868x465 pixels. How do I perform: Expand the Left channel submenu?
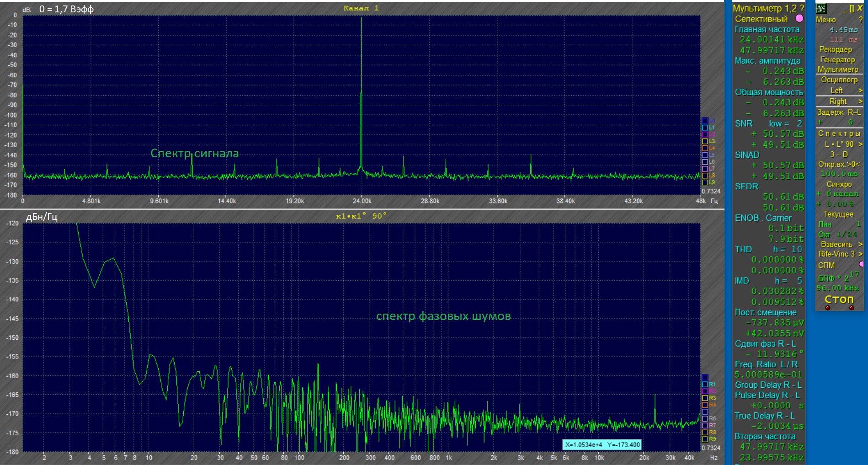tap(860, 91)
